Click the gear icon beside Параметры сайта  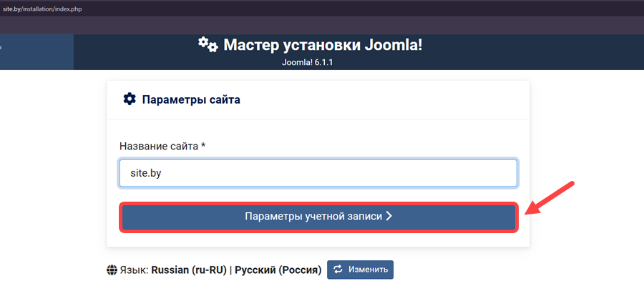point(130,99)
